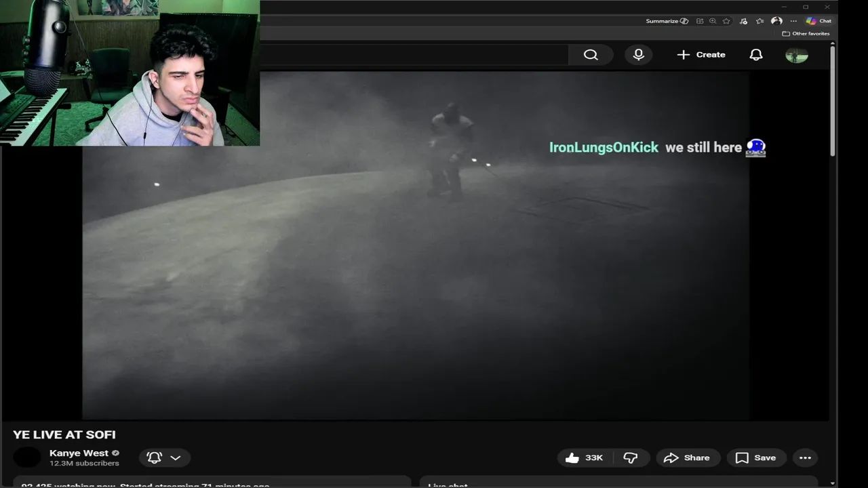The height and width of the screenshot is (488, 868).
Task: Open Copilot Chat in Edge toolbar
Action: click(818, 21)
